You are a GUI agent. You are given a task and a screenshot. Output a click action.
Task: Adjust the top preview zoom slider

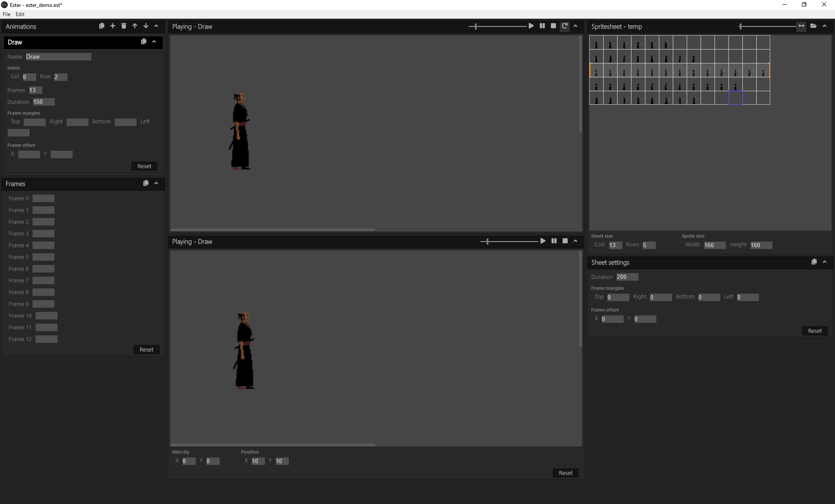click(498, 27)
